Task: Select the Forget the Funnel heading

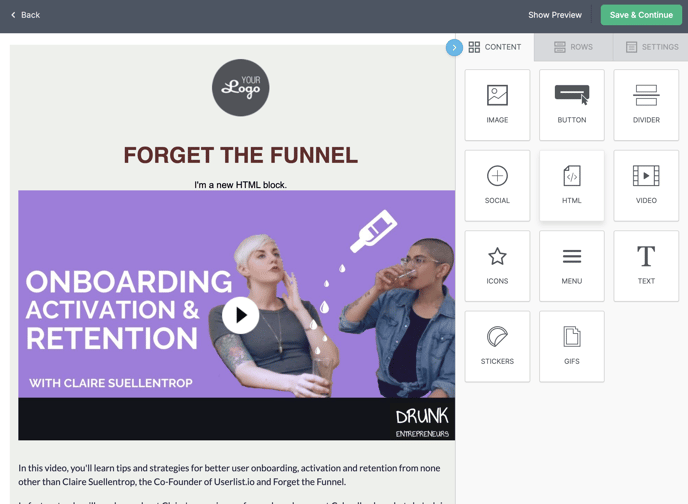Action: (240, 155)
